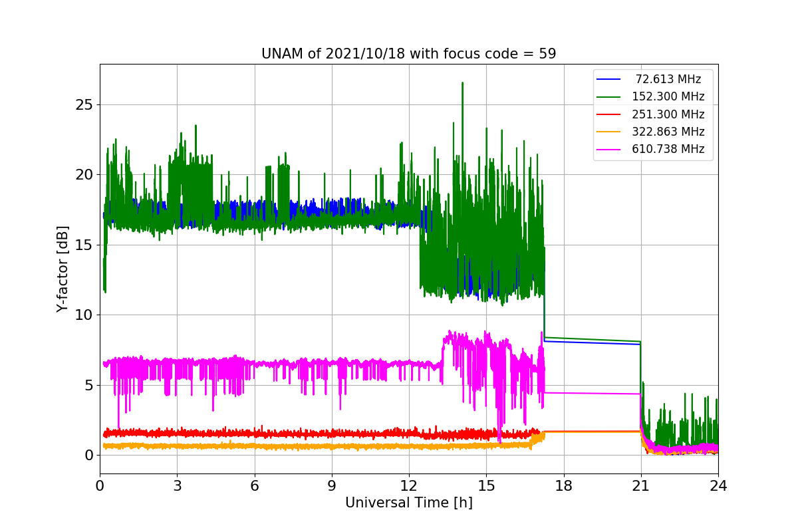Click the green line swatch in legend

pos(609,97)
